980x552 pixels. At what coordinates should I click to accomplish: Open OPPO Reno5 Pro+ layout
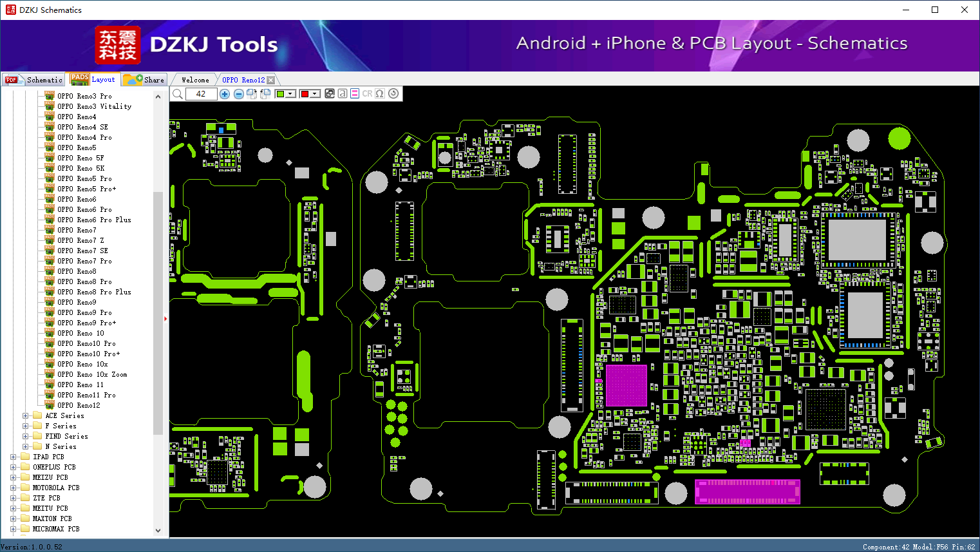pyautogui.click(x=87, y=189)
